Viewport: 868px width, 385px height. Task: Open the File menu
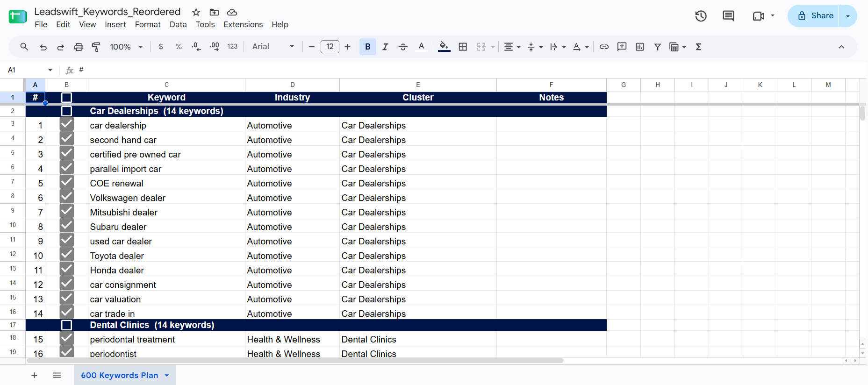(41, 24)
